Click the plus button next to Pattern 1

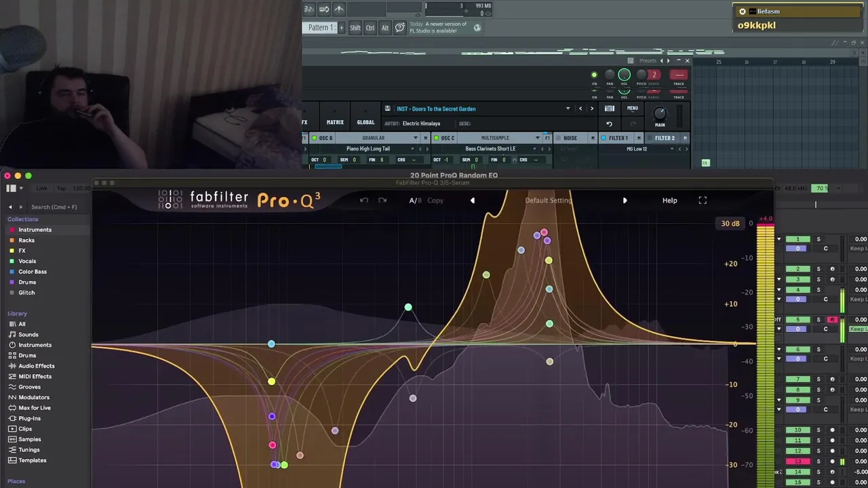pyautogui.click(x=341, y=28)
